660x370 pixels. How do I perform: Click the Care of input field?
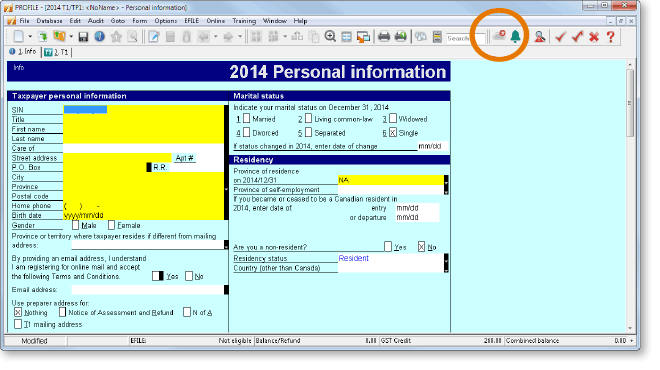(x=144, y=148)
